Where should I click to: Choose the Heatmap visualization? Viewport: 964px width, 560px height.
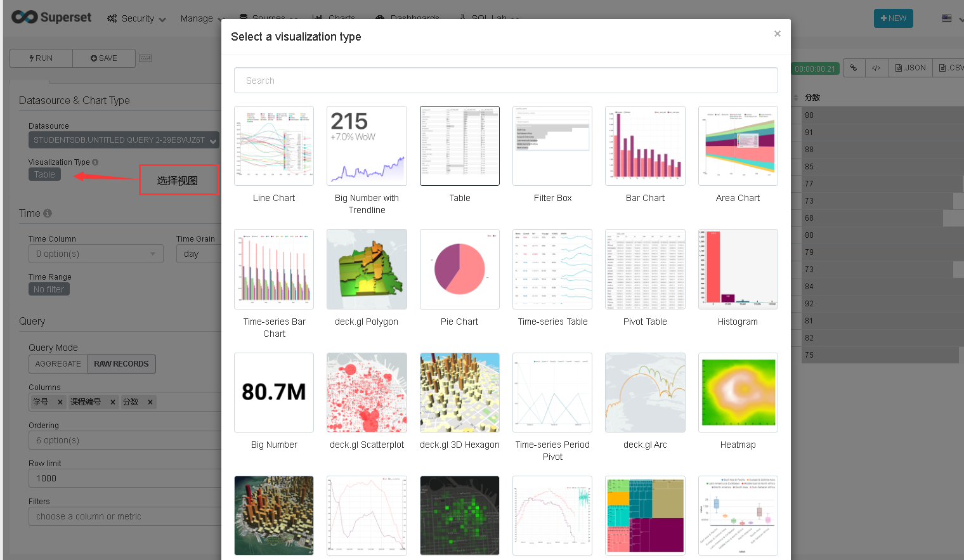coord(738,393)
